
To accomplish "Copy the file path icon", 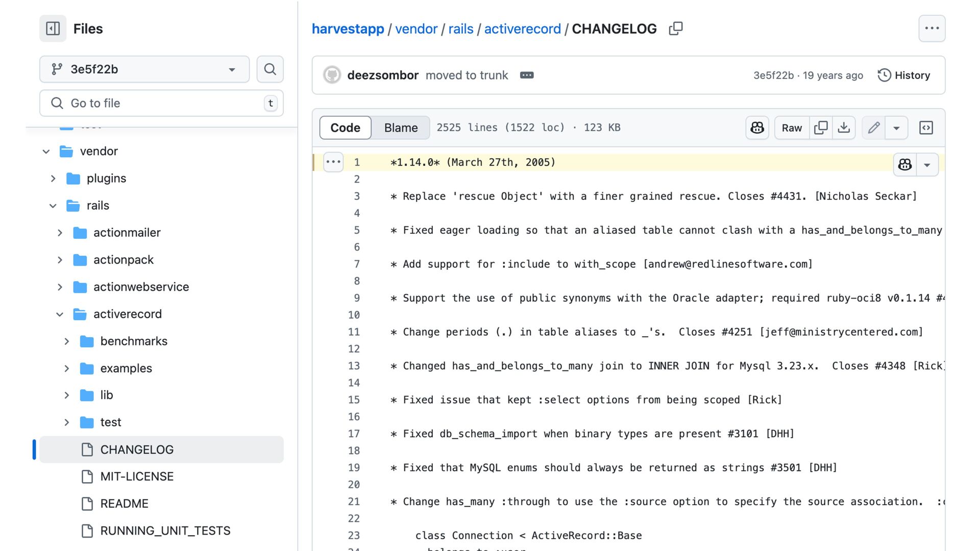I will click(x=675, y=29).
